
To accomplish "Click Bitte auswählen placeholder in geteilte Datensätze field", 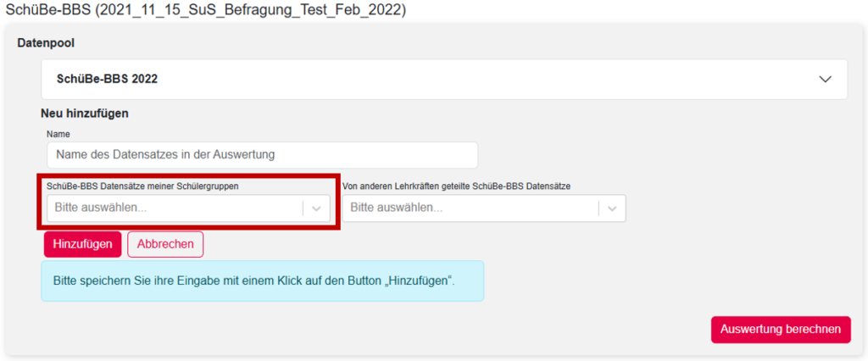I will 396,208.
